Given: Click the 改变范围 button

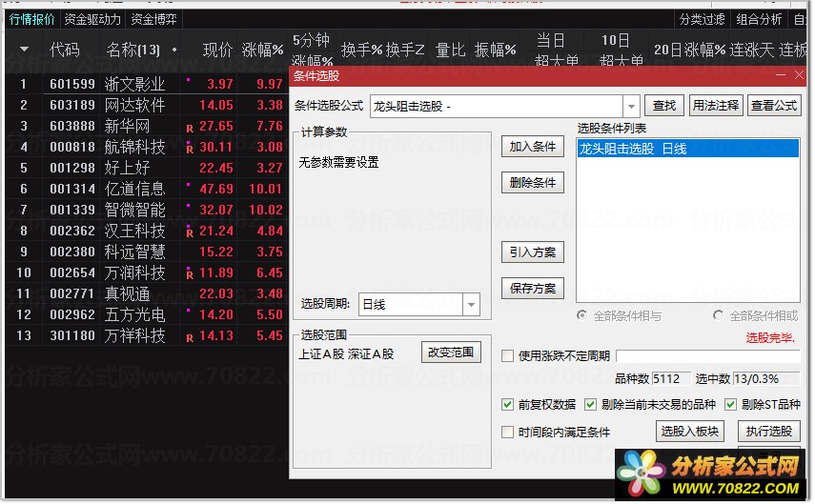Looking at the screenshot, I should coord(451,353).
